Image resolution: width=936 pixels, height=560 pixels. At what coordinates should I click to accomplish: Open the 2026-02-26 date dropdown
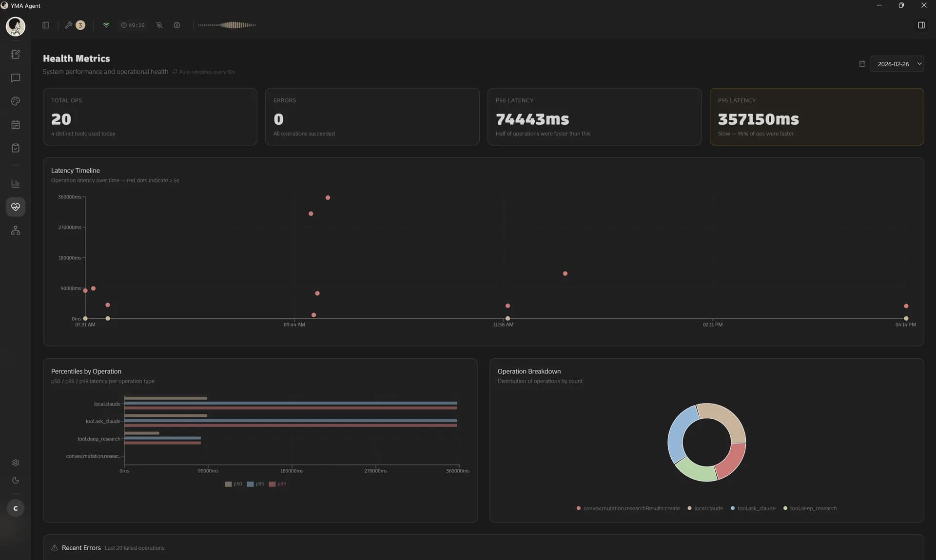pyautogui.click(x=897, y=64)
